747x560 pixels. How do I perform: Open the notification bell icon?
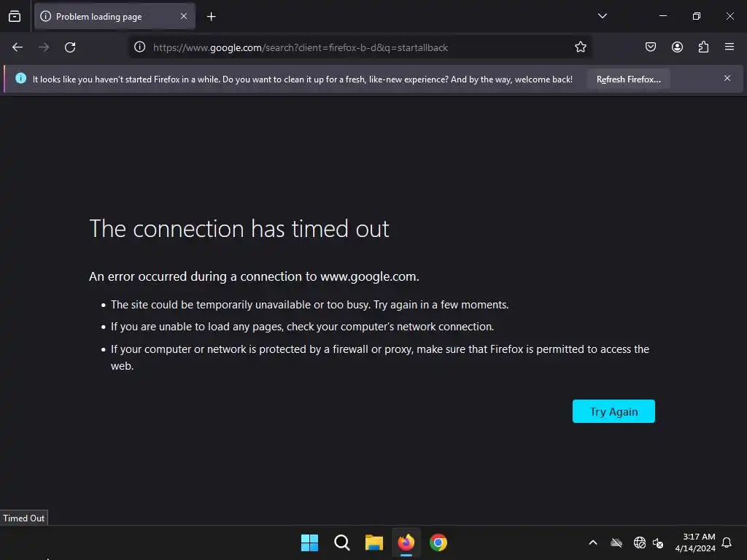tap(727, 542)
